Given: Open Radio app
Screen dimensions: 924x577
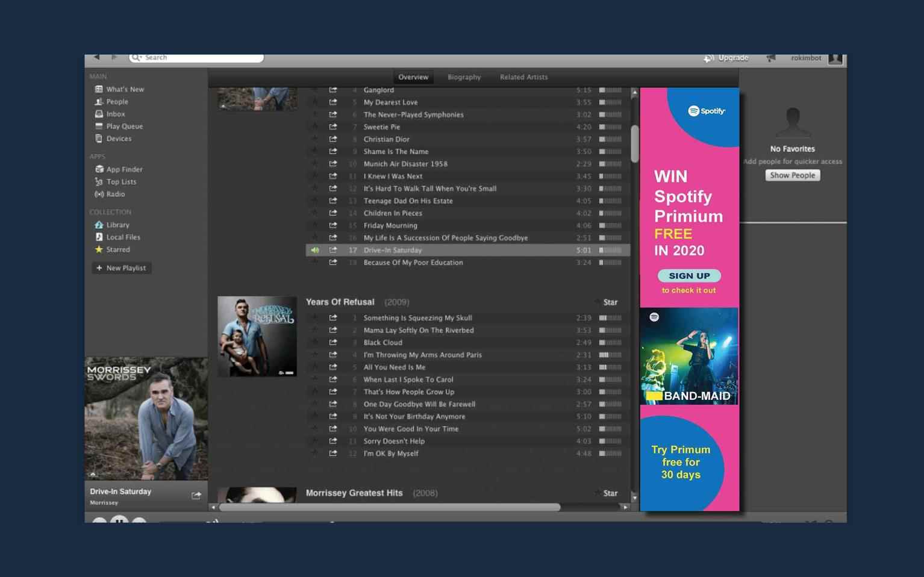Looking at the screenshot, I should pos(110,194).
